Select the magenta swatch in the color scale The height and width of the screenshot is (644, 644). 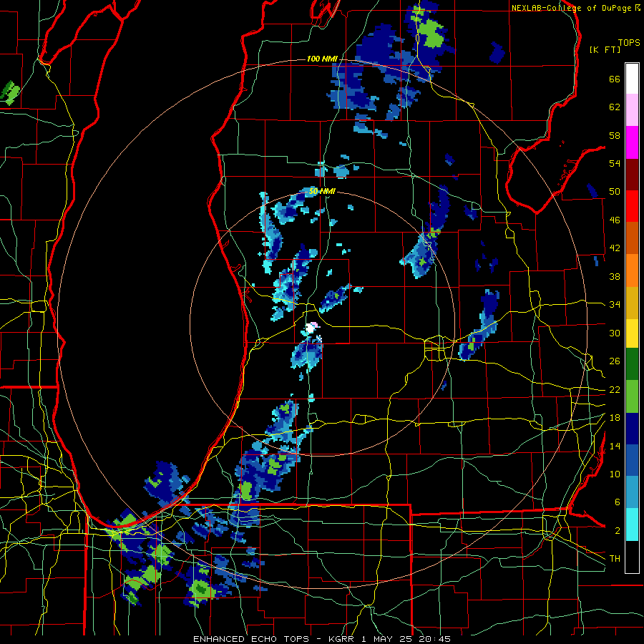(632, 142)
